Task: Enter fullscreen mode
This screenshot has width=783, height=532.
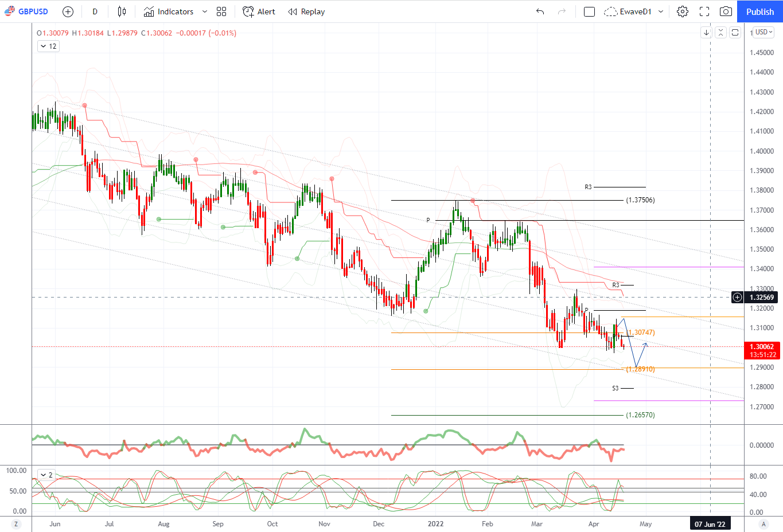Action: pyautogui.click(x=704, y=11)
